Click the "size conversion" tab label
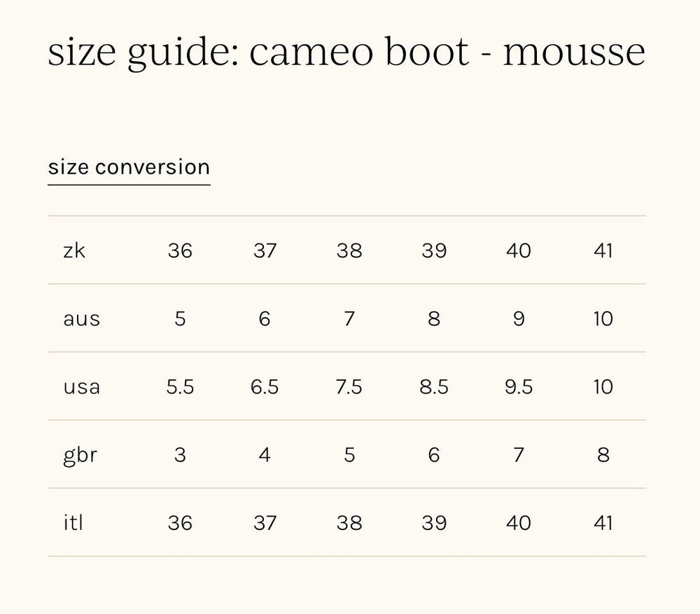Screen dimensions: 700x614 click(x=129, y=167)
